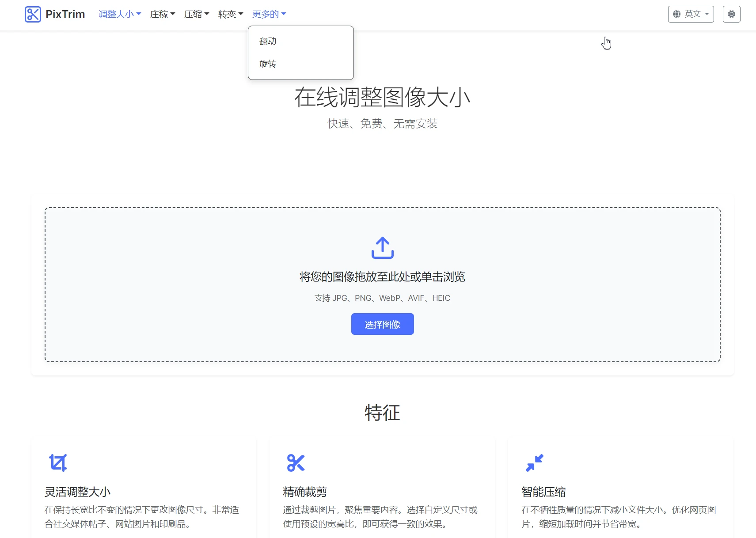
Task: Click the PixTrim brand name link
Action: (65, 14)
